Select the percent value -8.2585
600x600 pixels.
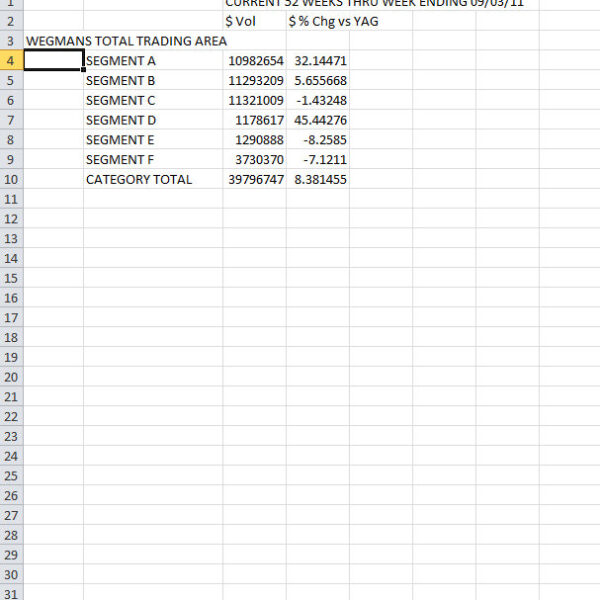click(318, 140)
